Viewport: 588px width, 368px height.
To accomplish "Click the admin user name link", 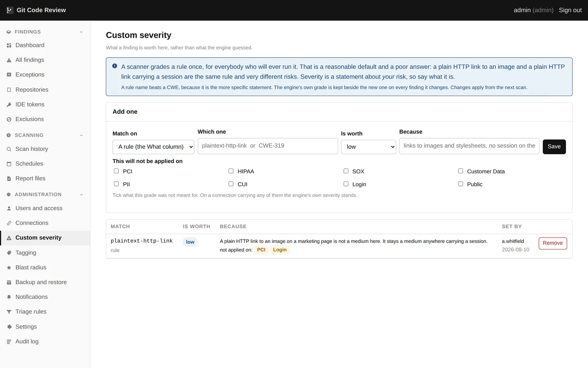I will 533,10.
